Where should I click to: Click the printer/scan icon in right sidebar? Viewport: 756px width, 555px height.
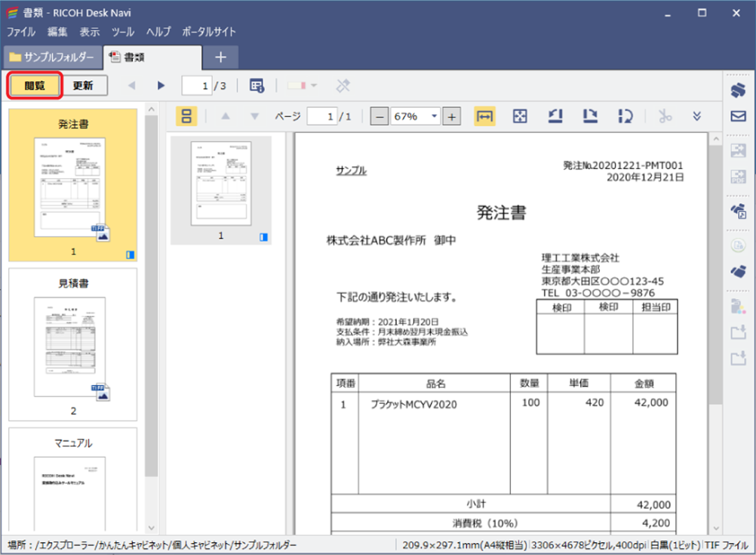click(738, 91)
